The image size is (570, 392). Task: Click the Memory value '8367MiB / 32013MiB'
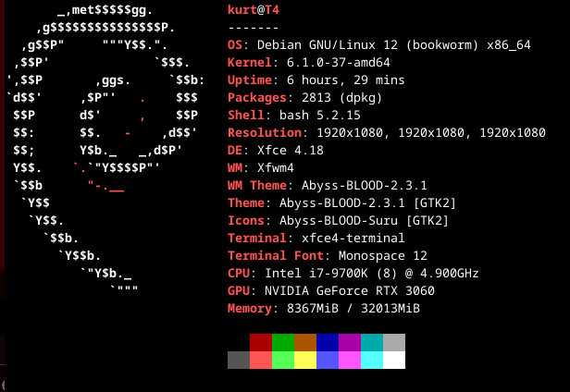click(353, 308)
